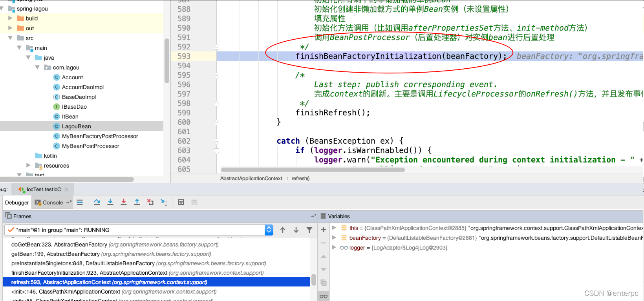Click the red Force Step Into icon

(x=124, y=202)
